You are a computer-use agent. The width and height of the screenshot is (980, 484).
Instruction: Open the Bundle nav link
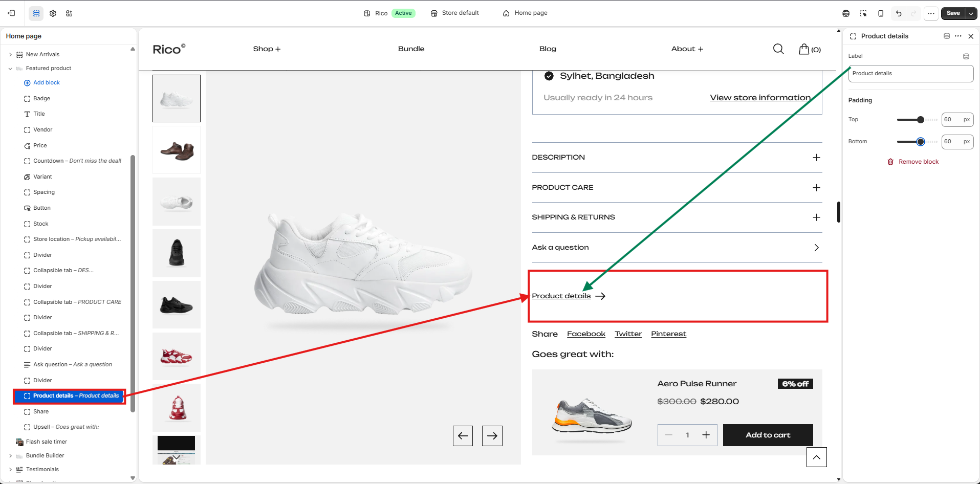coord(411,49)
